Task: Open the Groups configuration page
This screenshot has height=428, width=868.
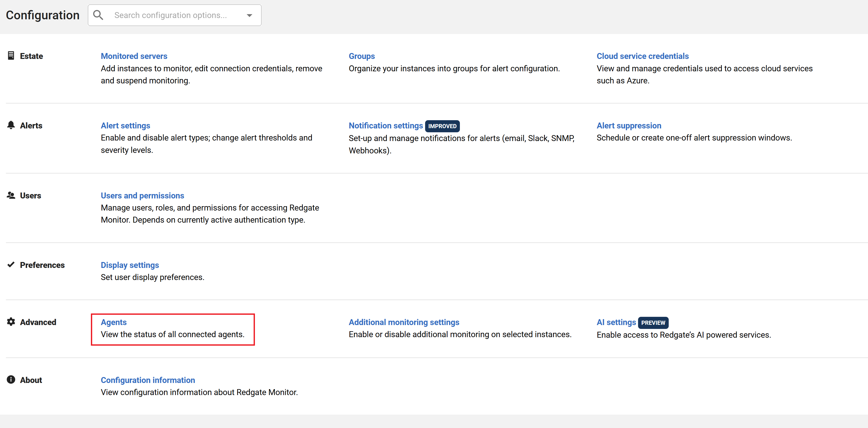Action: [362, 56]
